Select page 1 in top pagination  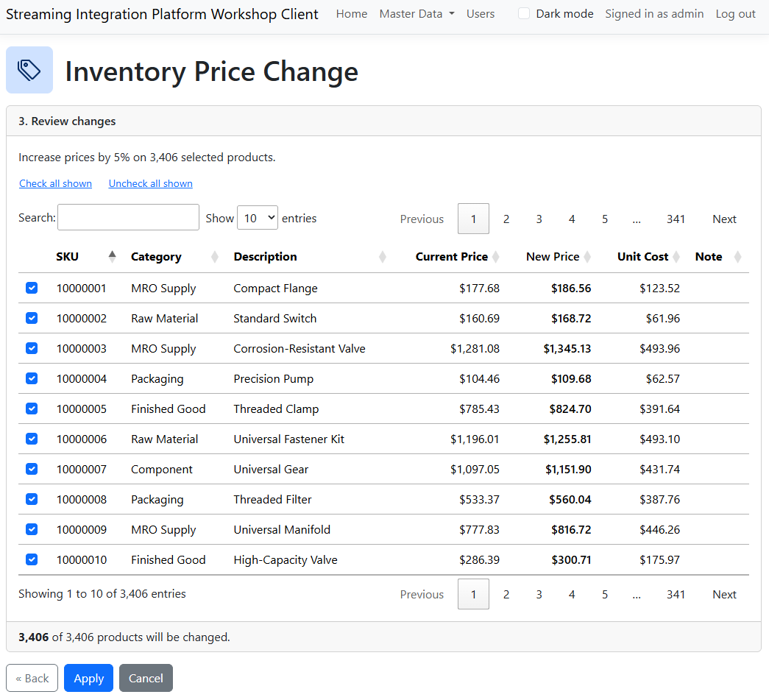(x=473, y=219)
